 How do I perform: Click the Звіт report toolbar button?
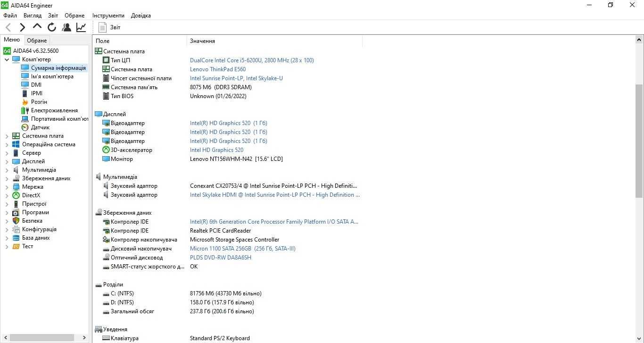point(109,27)
